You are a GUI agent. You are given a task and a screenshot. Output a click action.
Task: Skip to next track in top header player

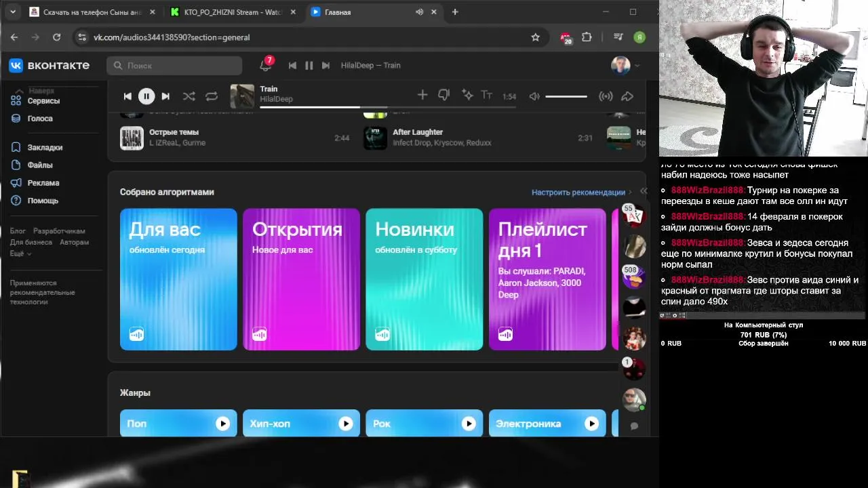pos(325,66)
